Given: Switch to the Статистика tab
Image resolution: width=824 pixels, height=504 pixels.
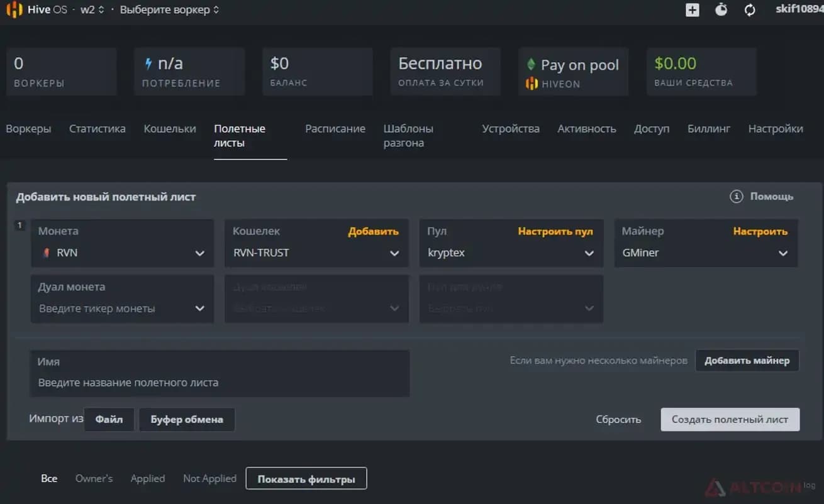Looking at the screenshot, I should tap(97, 129).
